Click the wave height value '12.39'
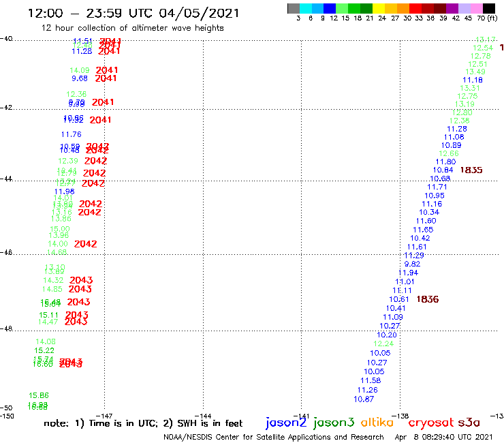This screenshot has height=443, width=504. point(68,161)
